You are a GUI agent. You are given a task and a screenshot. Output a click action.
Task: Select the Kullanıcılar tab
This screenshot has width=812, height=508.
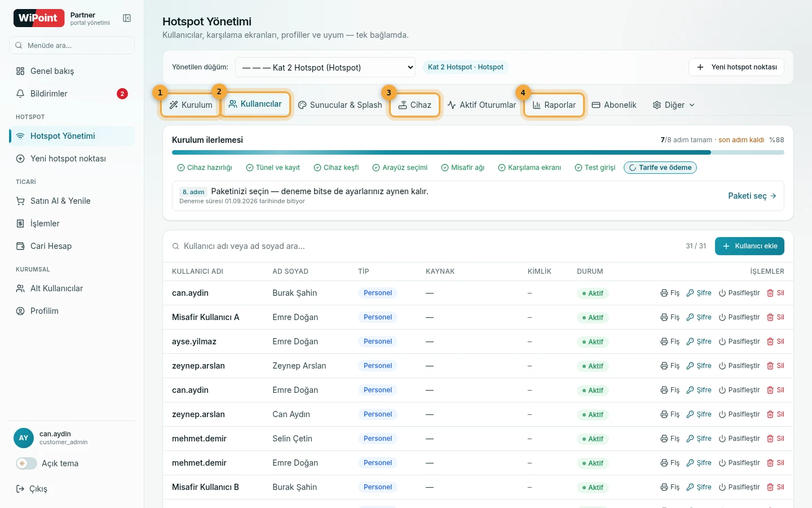tap(255, 104)
